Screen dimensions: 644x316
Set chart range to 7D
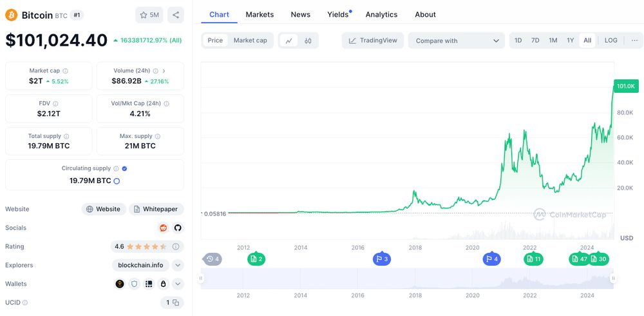coord(535,41)
